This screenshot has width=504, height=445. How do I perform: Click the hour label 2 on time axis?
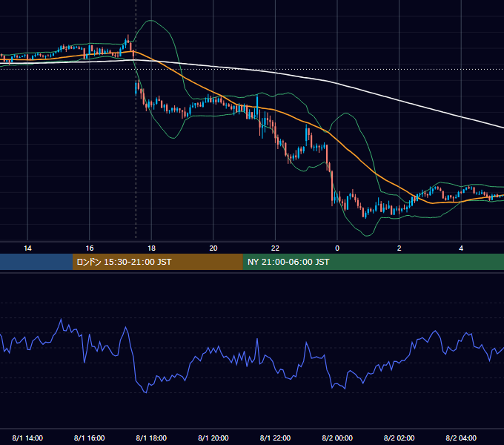click(x=399, y=248)
